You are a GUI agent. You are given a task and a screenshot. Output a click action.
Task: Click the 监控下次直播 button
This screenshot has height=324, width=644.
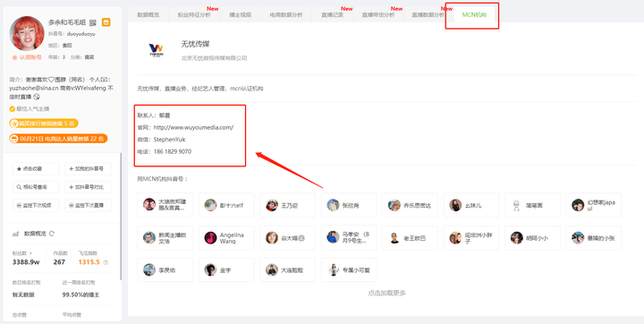[88, 205]
